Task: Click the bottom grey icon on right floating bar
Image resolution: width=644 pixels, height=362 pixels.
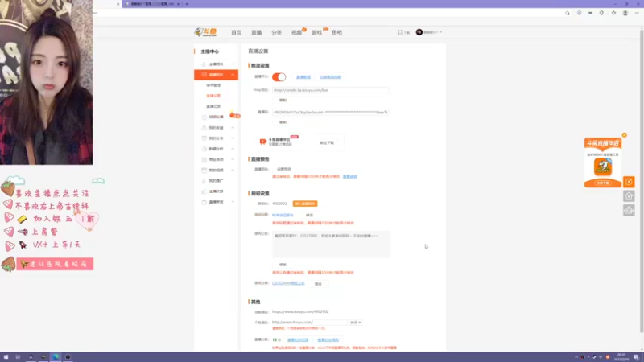Action: tap(629, 210)
